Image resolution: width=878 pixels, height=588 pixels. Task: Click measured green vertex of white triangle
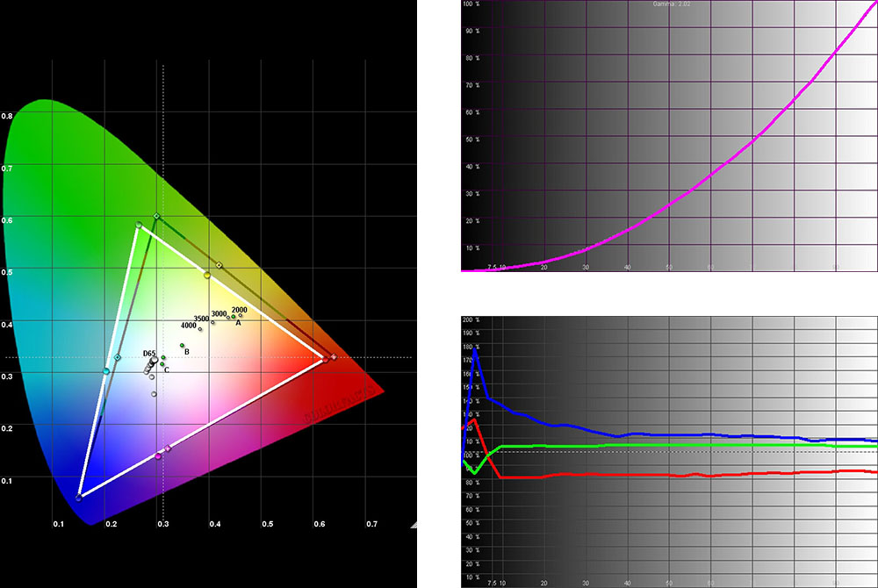139,226
